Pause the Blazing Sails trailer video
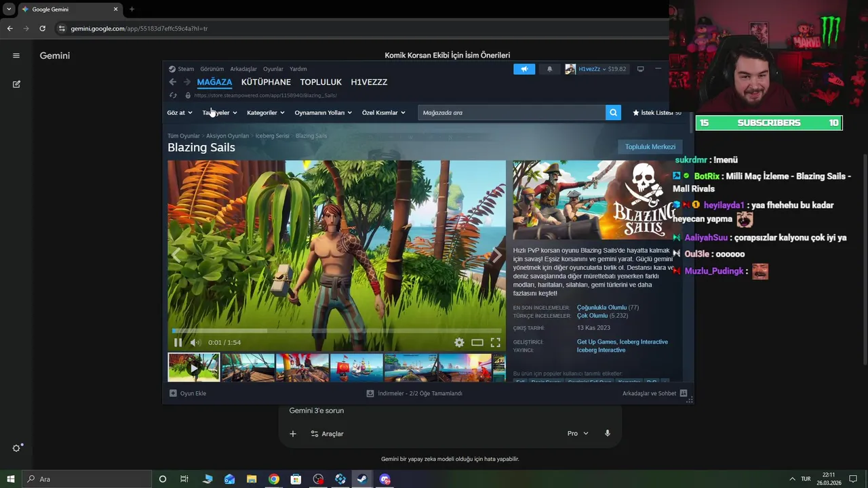 [x=178, y=342]
